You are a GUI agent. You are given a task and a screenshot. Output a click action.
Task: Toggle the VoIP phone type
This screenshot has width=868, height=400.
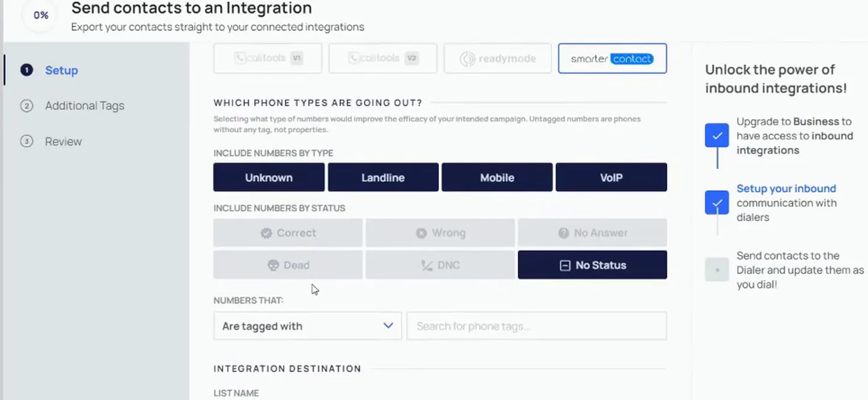pos(611,177)
